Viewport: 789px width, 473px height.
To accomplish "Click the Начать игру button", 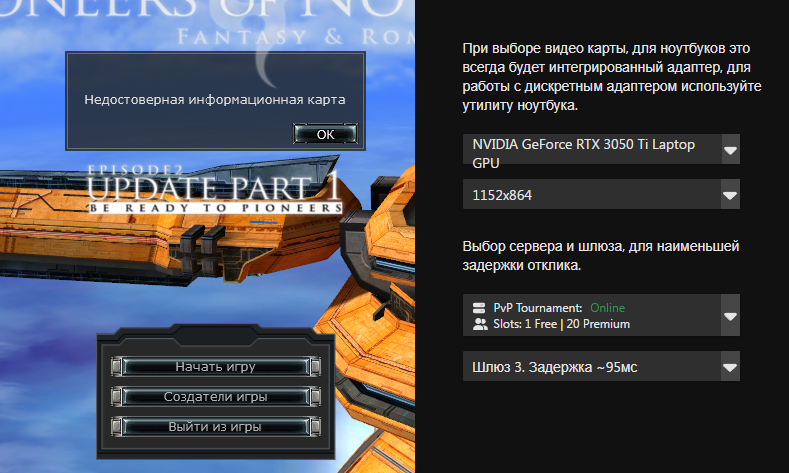I will (x=215, y=366).
